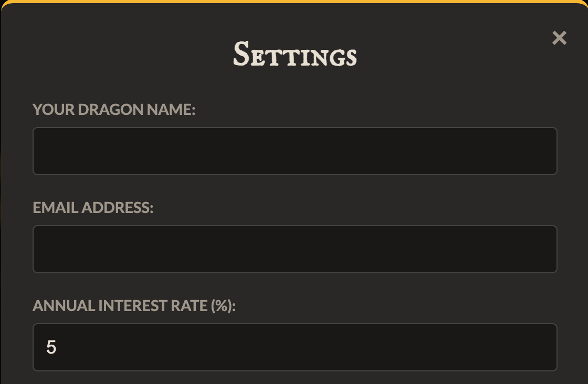The width and height of the screenshot is (588, 384).
Task: Click the yellow border at the top
Action: [294, 2]
